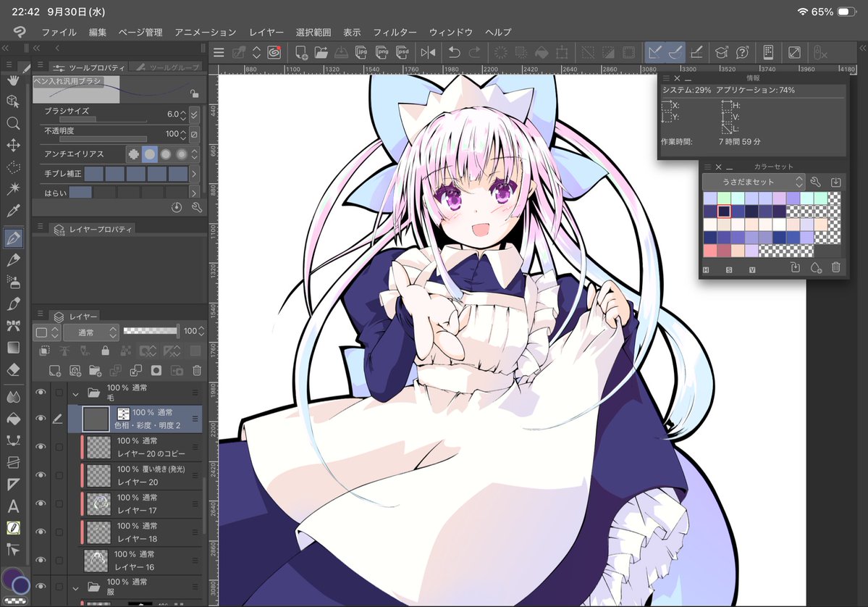The width and height of the screenshot is (868, 607).
Task: Open 編集 menu
Action: pos(98,32)
